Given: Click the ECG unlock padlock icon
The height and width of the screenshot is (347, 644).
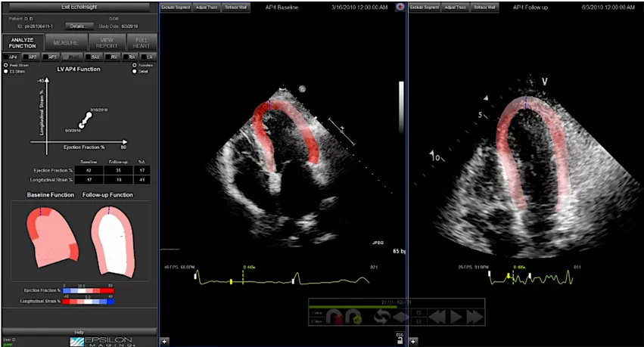Looking at the screenshot, I should [x=399, y=340].
